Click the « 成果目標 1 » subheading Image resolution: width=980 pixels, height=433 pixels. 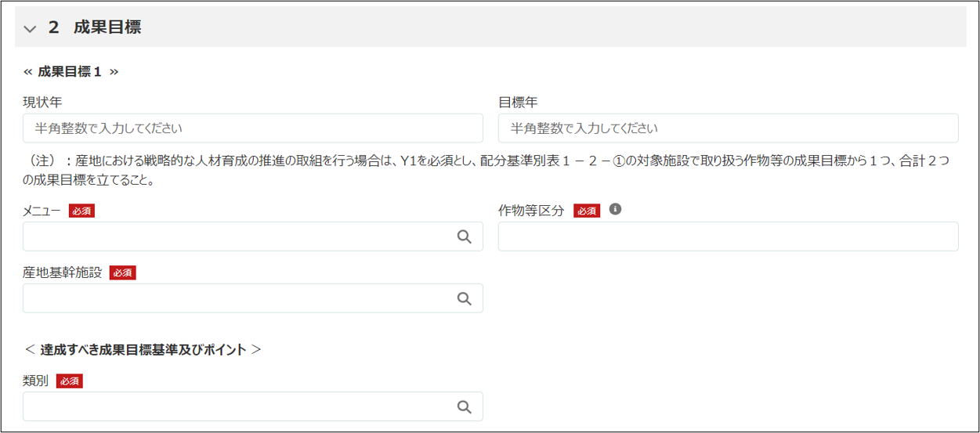[x=71, y=71]
